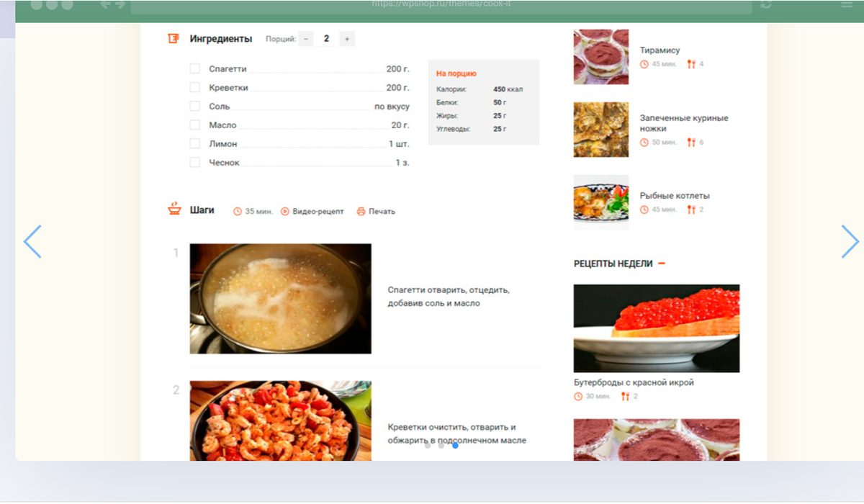The image size is (864, 504).
Task: Toggle the Лимон ingredient checkbox
Action: 194,143
